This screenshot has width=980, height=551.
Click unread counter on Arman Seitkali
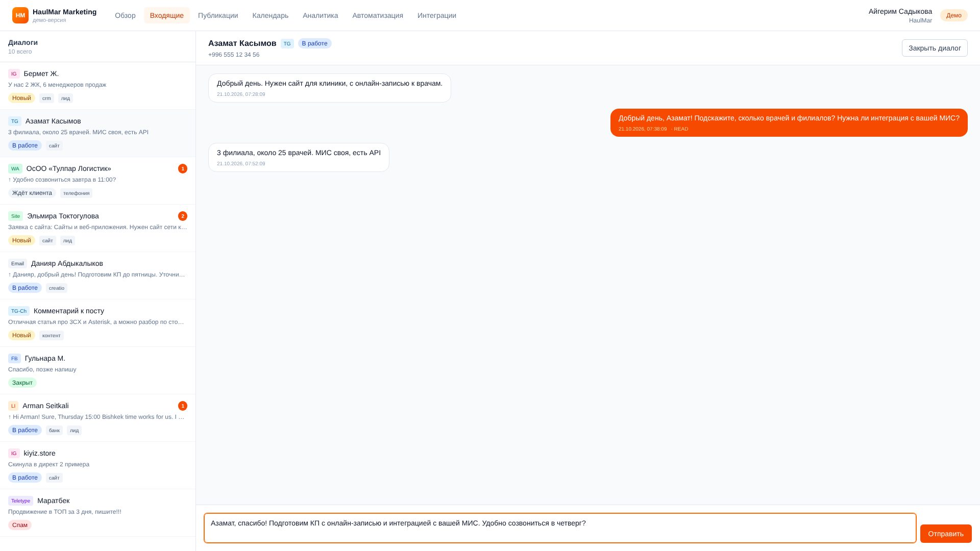[183, 406]
